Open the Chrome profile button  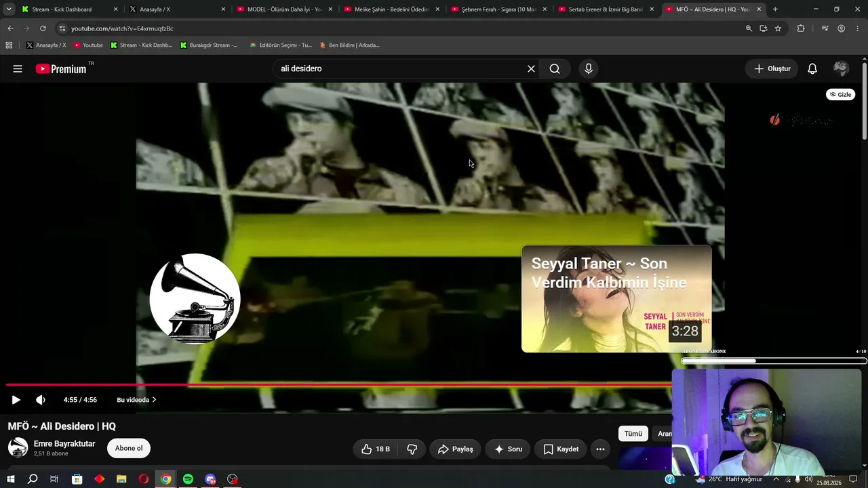pyautogui.click(x=841, y=28)
